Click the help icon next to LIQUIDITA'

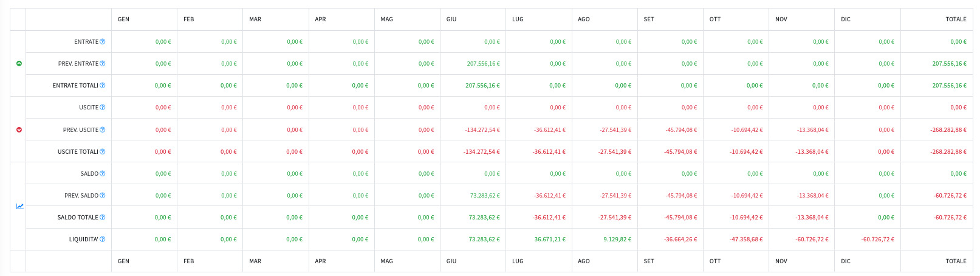pos(103,240)
